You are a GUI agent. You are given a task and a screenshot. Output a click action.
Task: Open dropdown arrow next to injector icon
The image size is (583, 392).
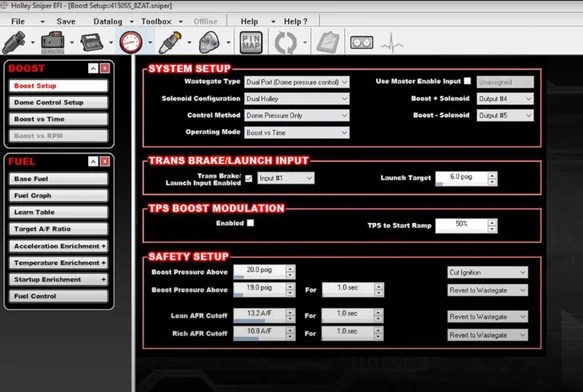(x=33, y=42)
